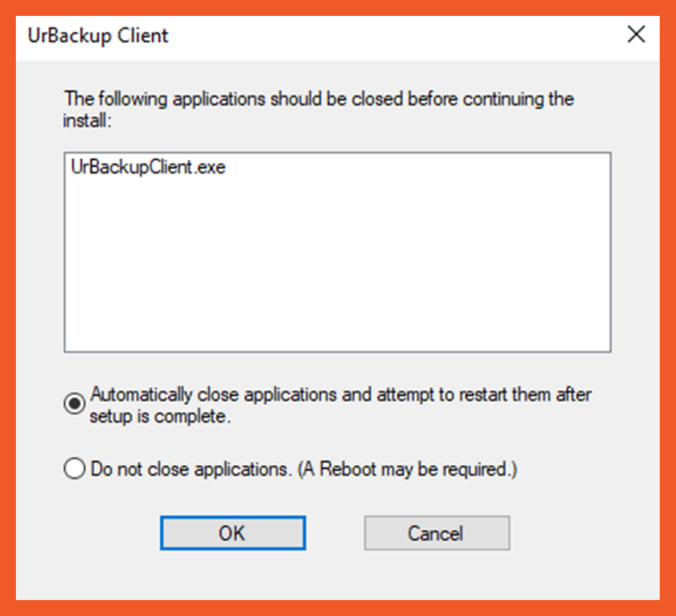Click the gray space between the two radio options

click(314, 442)
